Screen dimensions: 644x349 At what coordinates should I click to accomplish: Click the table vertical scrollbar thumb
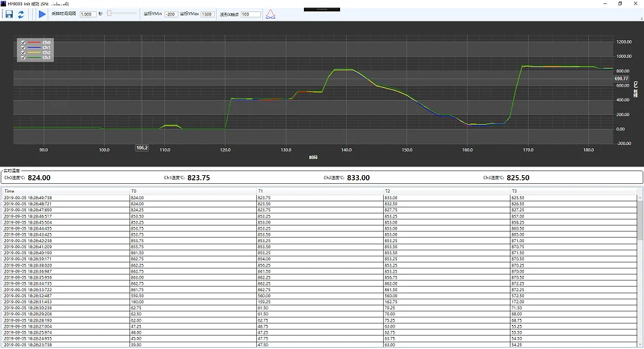(x=640, y=220)
